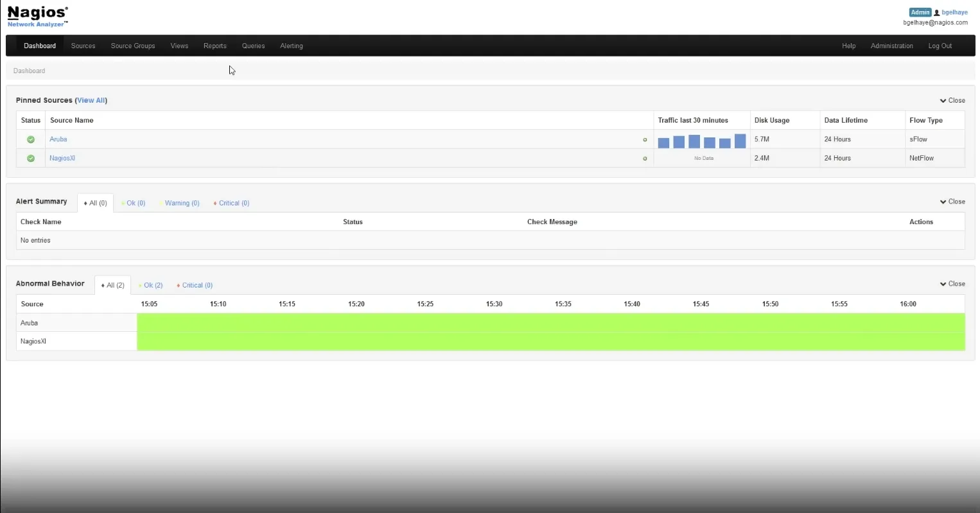Select Alert Summary Critical (0) tab
This screenshot has width=980, height=513.
pos(232,203)
